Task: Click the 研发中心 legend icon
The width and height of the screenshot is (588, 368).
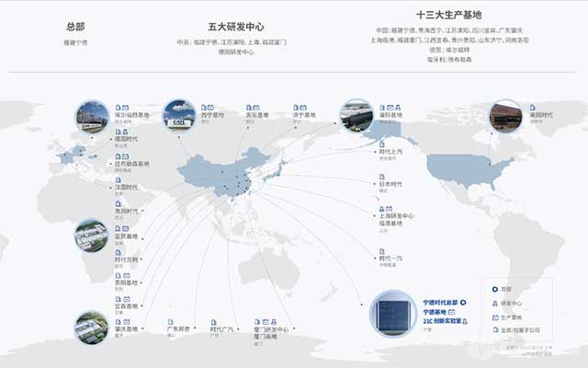Action: [x=495, y=304]
